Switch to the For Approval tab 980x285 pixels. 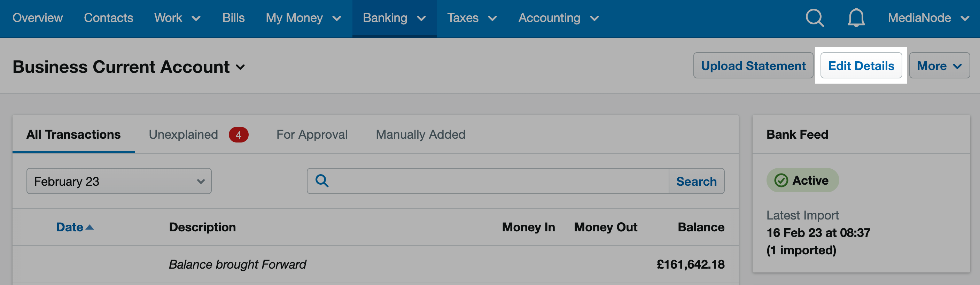point(312,135)
